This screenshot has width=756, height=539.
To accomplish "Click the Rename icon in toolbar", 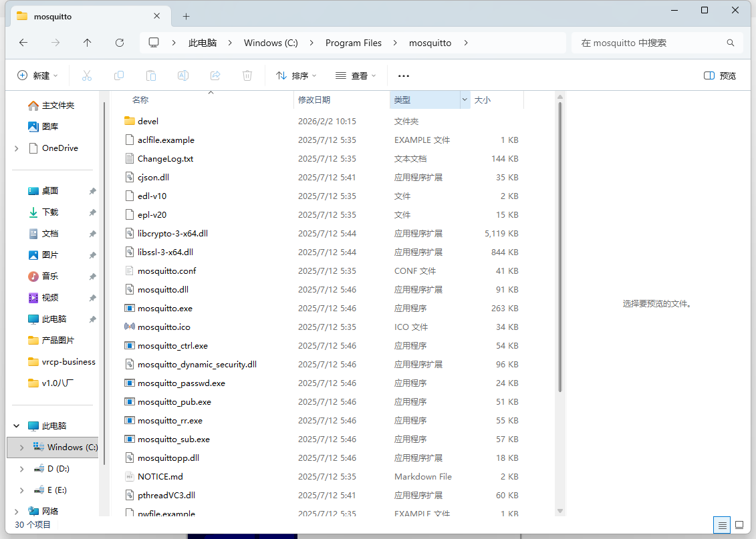I will coord(183,75).
